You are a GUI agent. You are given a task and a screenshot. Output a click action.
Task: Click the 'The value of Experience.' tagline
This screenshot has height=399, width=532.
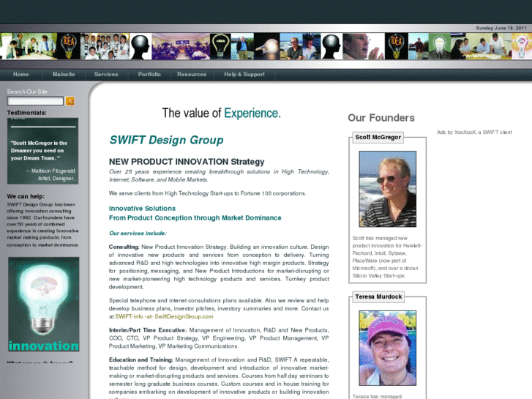[x=221, y=113]
